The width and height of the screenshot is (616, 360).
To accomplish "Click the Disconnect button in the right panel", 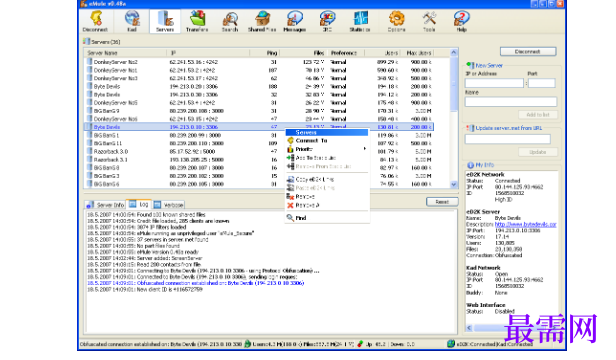I will [528, 51].
